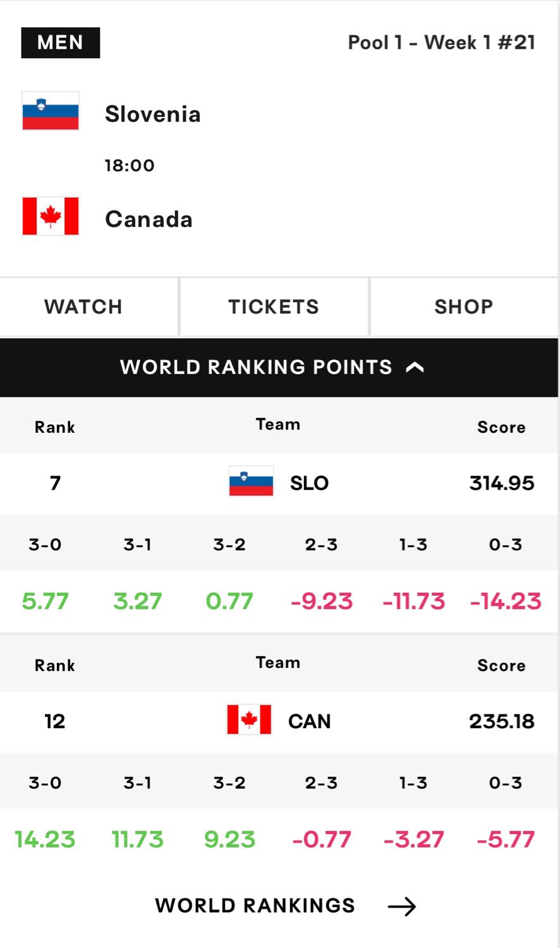Select the MEN category badge
560x948 pixels.
click(61, 43)
